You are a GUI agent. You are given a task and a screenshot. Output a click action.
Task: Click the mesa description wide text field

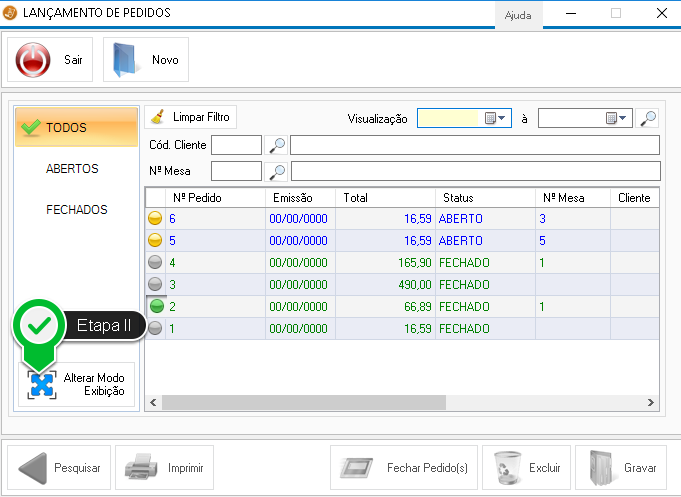tap(476, 171)
